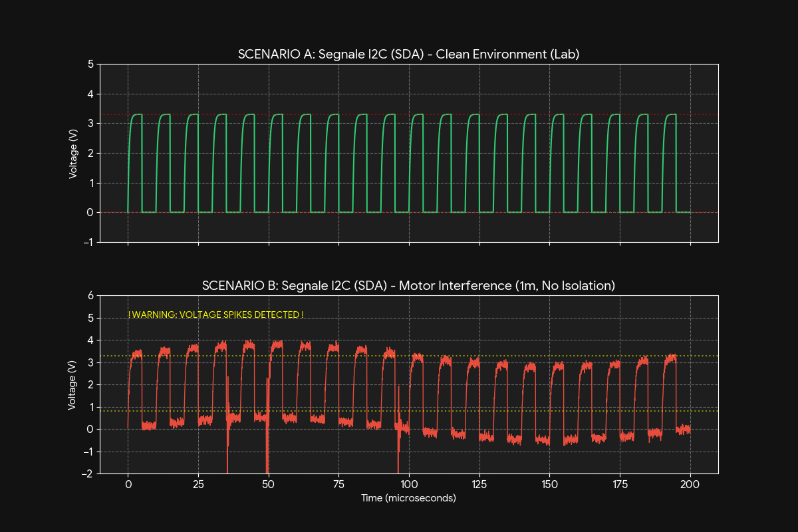Select the yellow voltage spike warning text
The width and height of the screenshot is (798, 532).
[216, 314]
